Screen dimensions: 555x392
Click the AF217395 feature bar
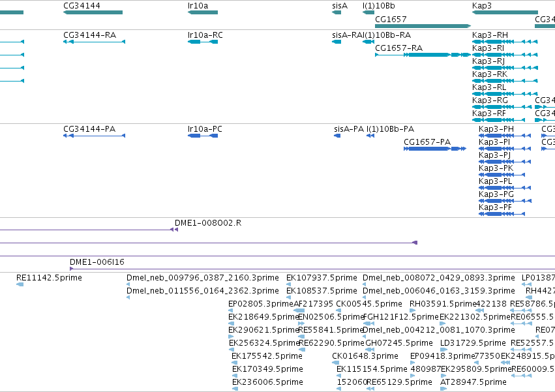pyautogui.click(x=299, y=310)
